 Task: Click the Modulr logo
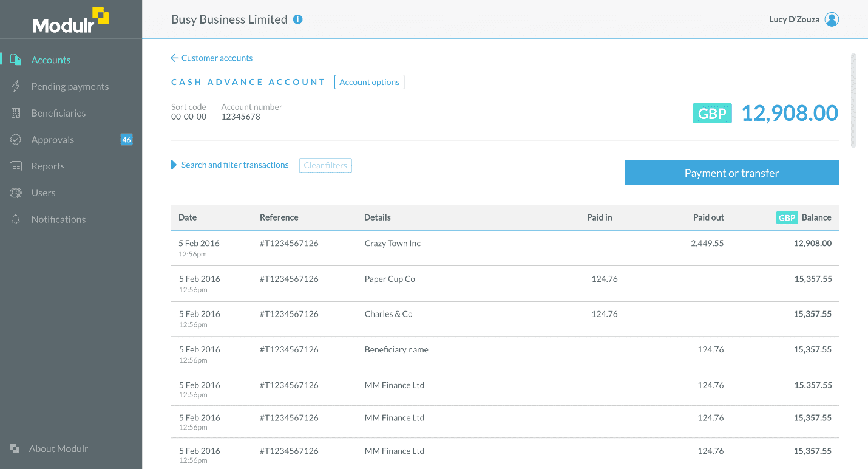tap(71, 21)
